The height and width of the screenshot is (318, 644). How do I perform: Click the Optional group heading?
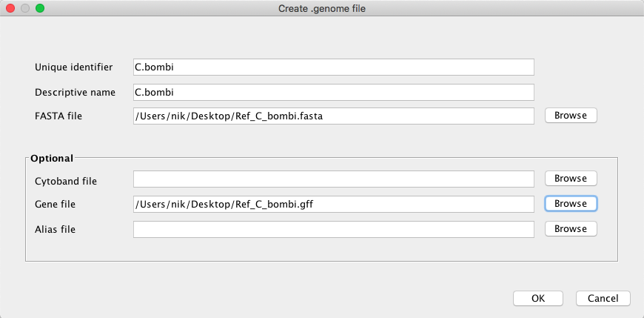click(52, 158)
